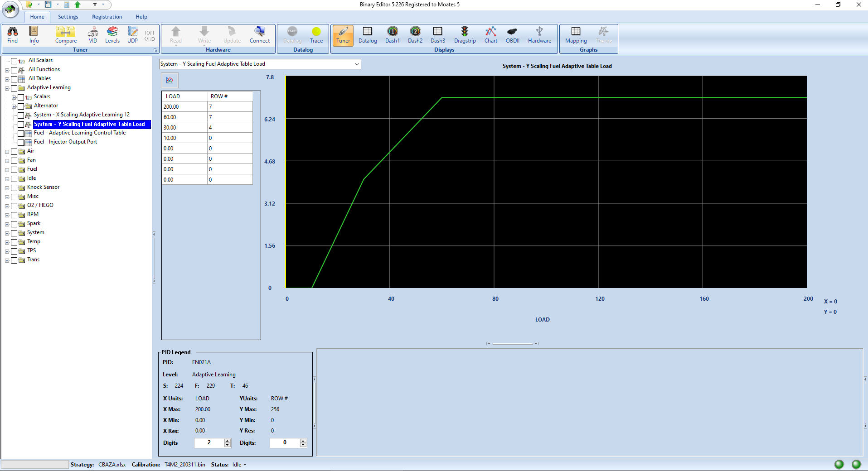Collapse the Adaptive Learning folder
The width and height of the screenshot is (868, 471).
click(x=7, y=88)
